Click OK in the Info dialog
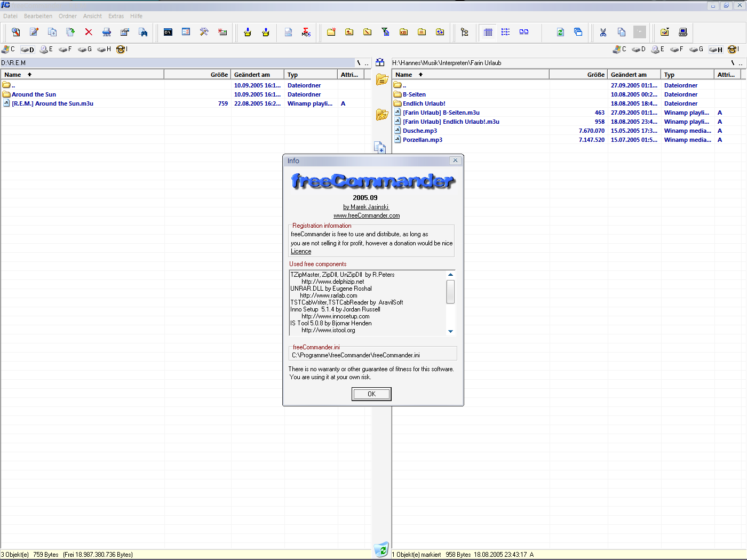747x560 pixels. [x=371, y=394]
